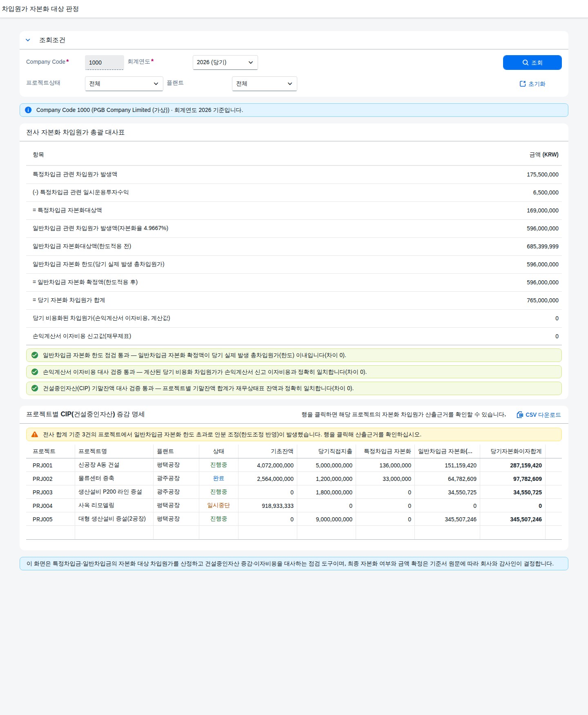Click 특정차입금 자본화 value 136,000,000
The width and height of the screenshot is (588, 715).
[x=395, y=465]
